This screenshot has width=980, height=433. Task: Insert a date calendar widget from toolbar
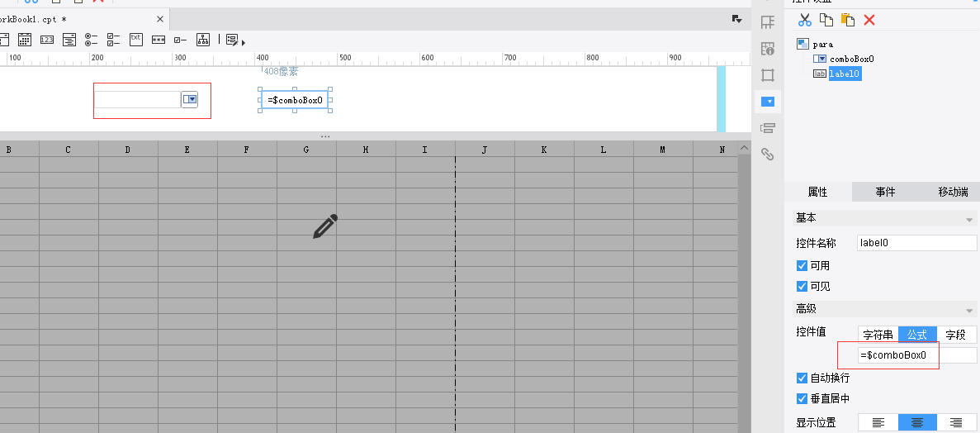click(25, 40)
